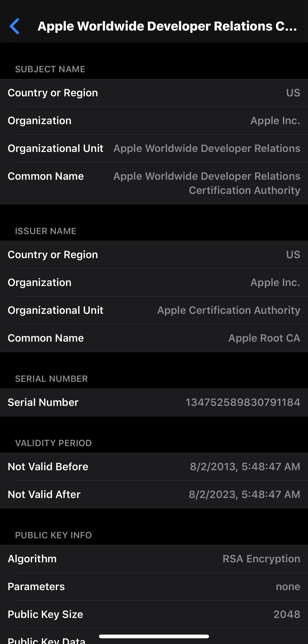Image resolution: width=308 pixels, height=644 pixels.
Task: Select the issuer Country or Region row
Action: coord(154,255)
